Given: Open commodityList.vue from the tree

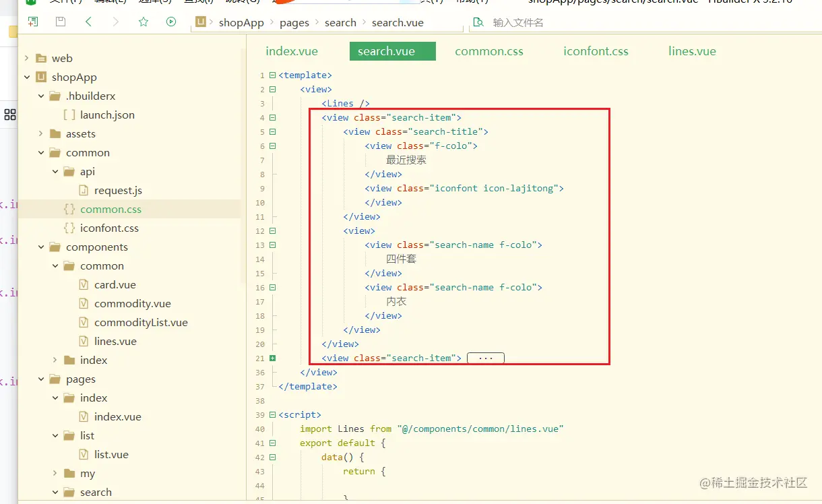Looking at the screenshot, I should (x=141, y=322).
